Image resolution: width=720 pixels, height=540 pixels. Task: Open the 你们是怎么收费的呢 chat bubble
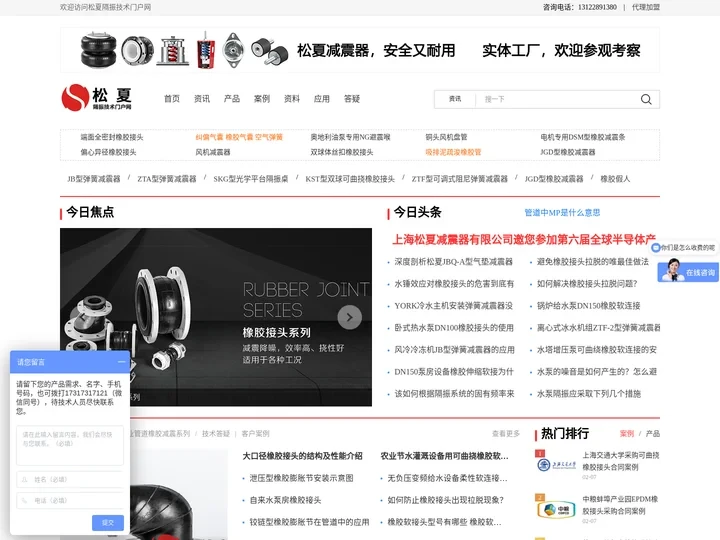pos(684,248)
